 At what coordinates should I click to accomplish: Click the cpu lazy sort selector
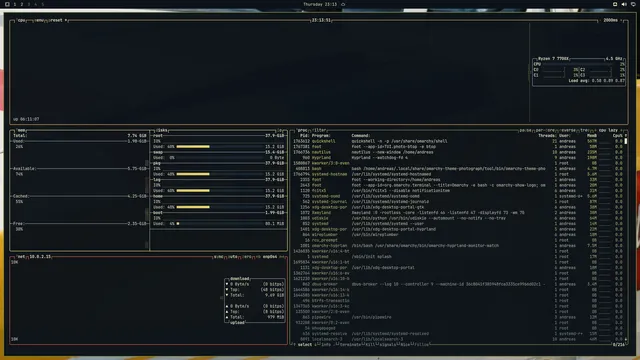(x=608, y=130)
